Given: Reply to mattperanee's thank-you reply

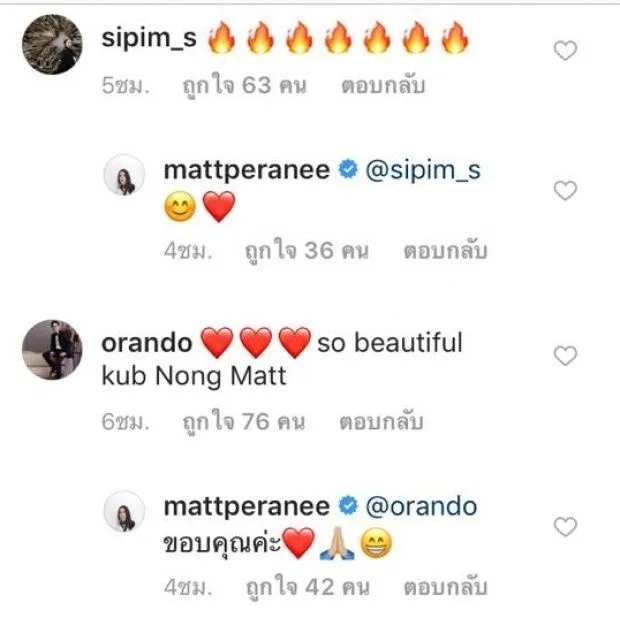Looking at the screenshot, I should click(445, 587).
